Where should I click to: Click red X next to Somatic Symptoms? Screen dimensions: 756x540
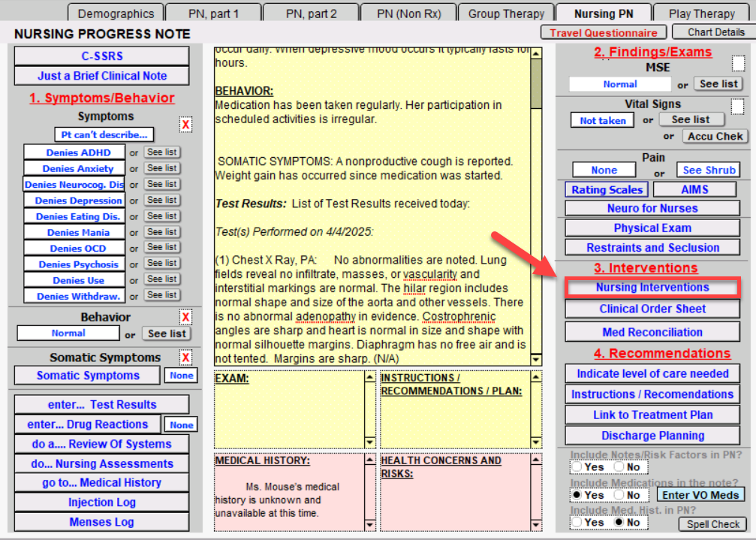pos(185,357)
